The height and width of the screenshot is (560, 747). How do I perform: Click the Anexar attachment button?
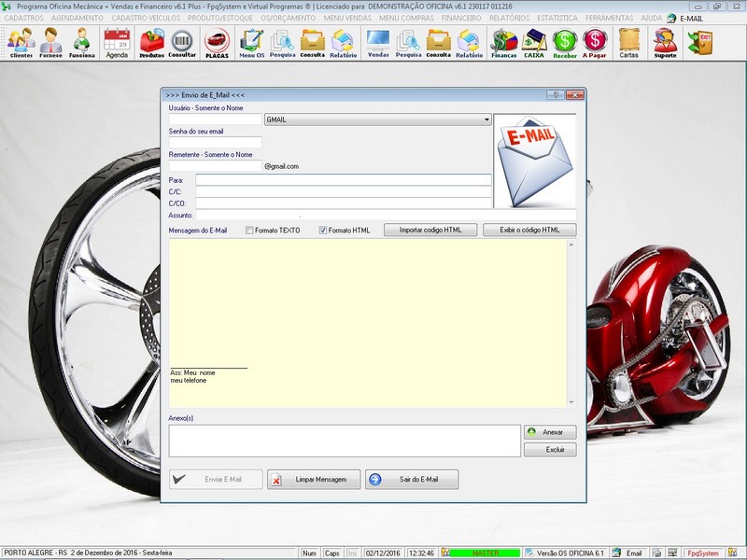(550, 432)
